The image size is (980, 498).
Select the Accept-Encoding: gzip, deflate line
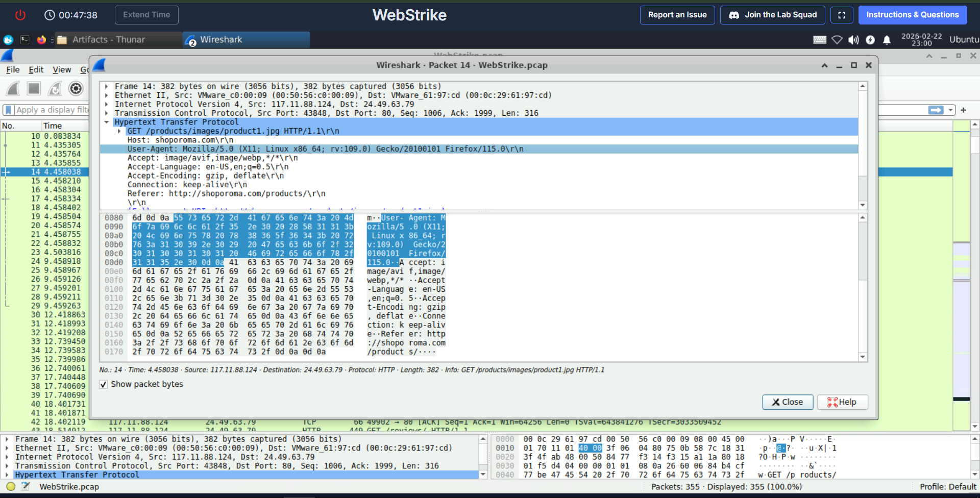click(206, 176)
